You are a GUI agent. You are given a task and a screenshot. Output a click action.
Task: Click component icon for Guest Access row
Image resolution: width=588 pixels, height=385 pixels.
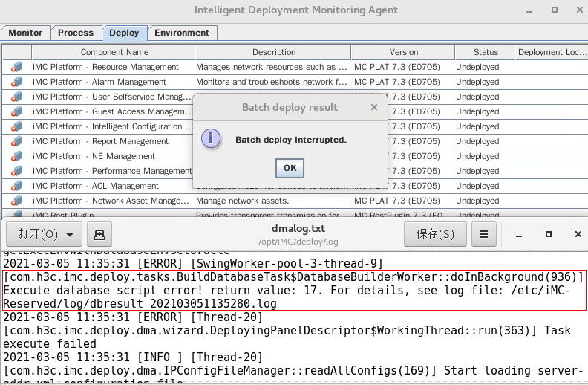(16, 111)
